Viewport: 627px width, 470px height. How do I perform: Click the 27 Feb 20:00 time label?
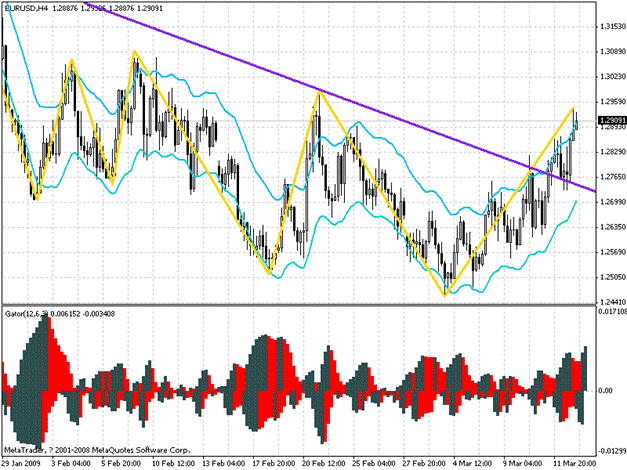coord(425,463)
